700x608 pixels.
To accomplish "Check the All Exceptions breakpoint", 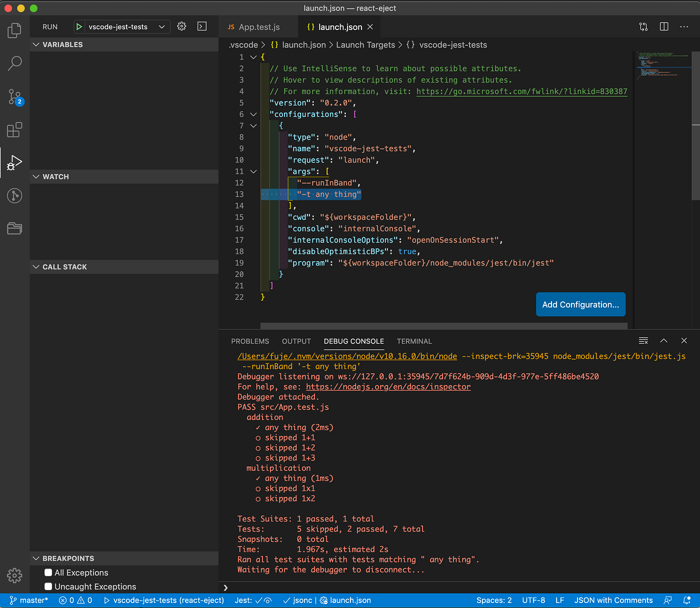I will pyautogui.click(x=48, y=572).
